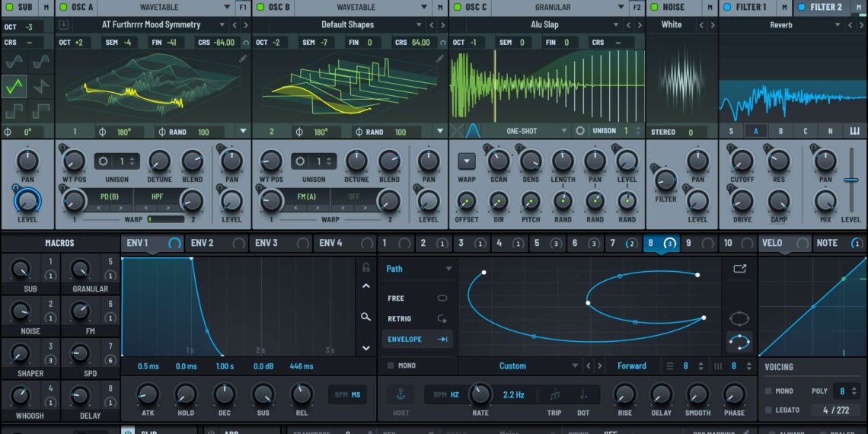The width and height of the screenshot is (868, 434).
Task: Click the LFO anchor host icon
Action: pos(399,394)
